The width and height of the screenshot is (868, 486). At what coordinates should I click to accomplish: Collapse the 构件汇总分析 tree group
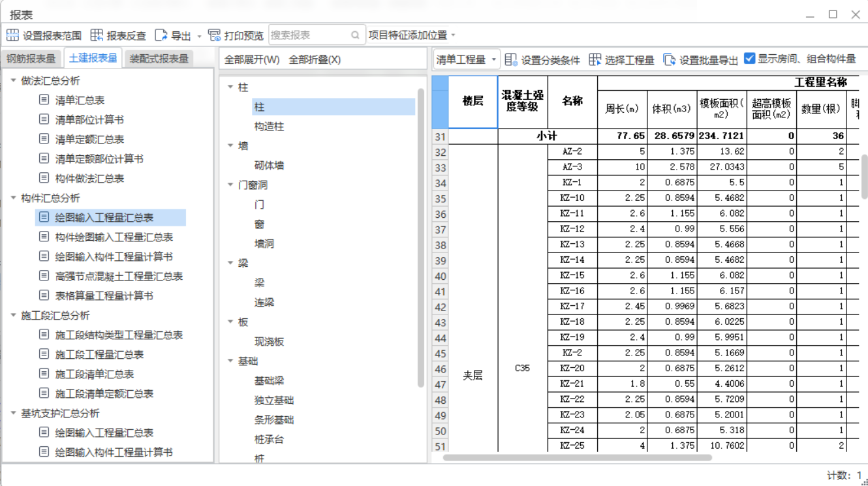tap(13, 198)
